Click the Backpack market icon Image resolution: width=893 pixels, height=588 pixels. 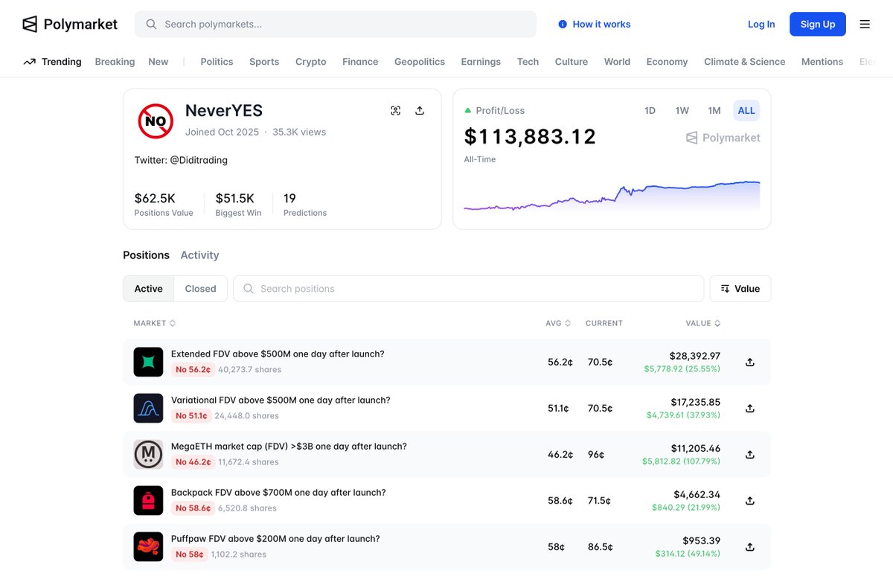[x=148, y=500]
